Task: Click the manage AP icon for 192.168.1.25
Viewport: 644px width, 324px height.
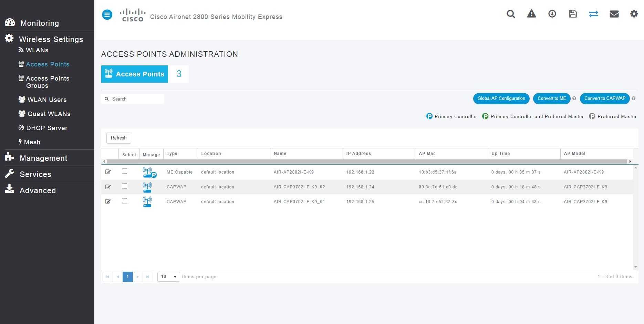Action: [x=147, y=202]
